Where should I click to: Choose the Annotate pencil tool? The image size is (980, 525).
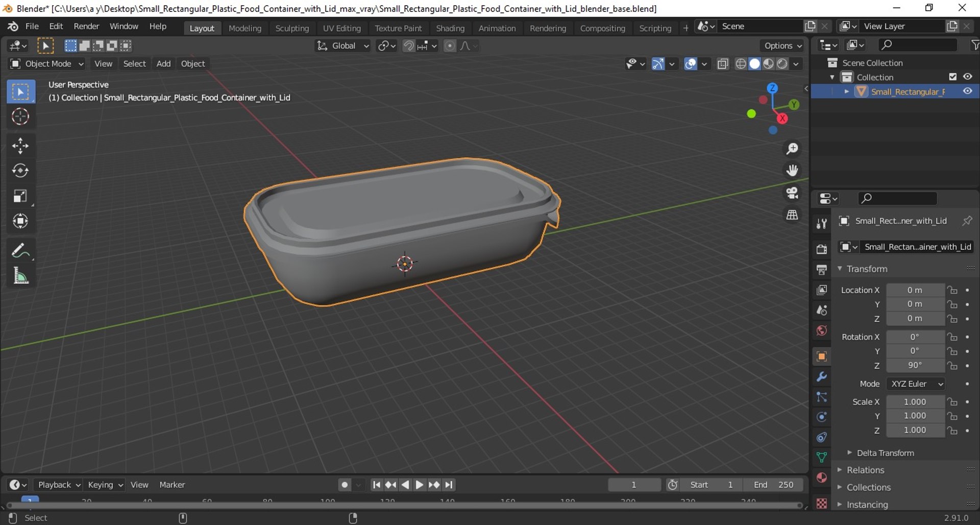[20, 251]
